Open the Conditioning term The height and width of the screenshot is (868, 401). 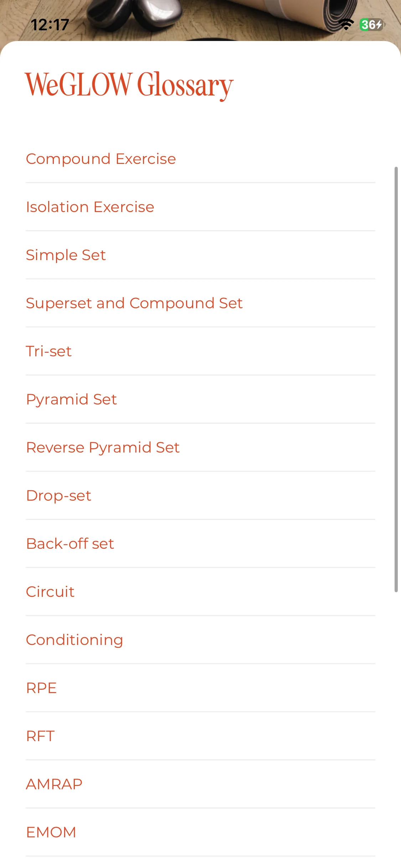(x=74, y=640)
